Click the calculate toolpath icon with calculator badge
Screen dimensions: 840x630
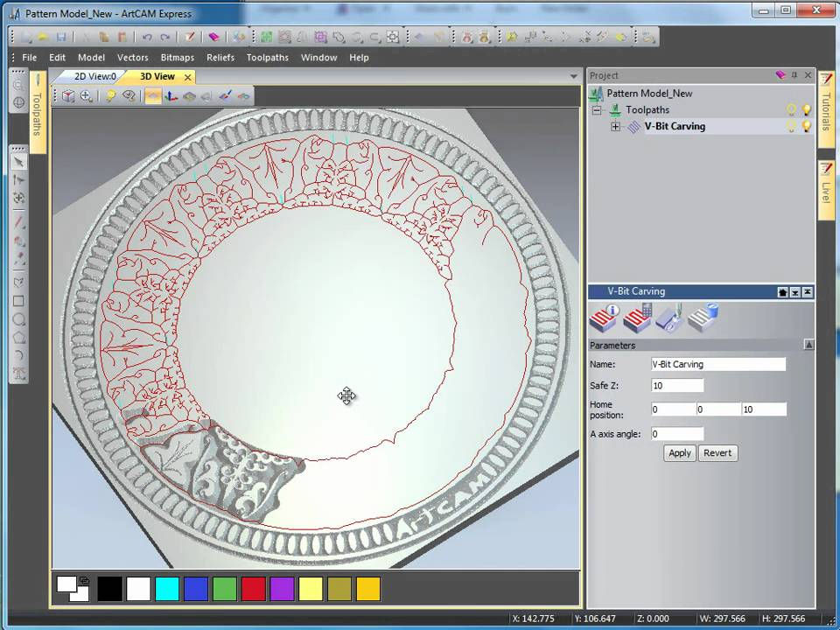[638, 318]
